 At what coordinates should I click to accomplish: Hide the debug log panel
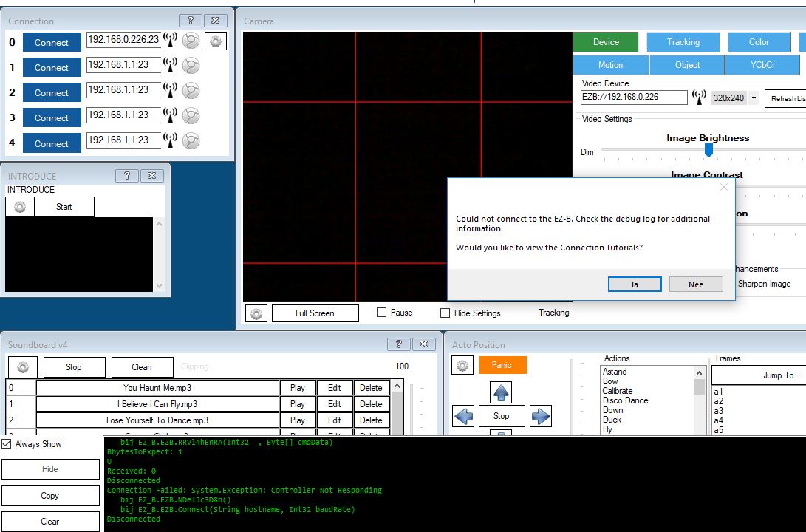point(50,468)
